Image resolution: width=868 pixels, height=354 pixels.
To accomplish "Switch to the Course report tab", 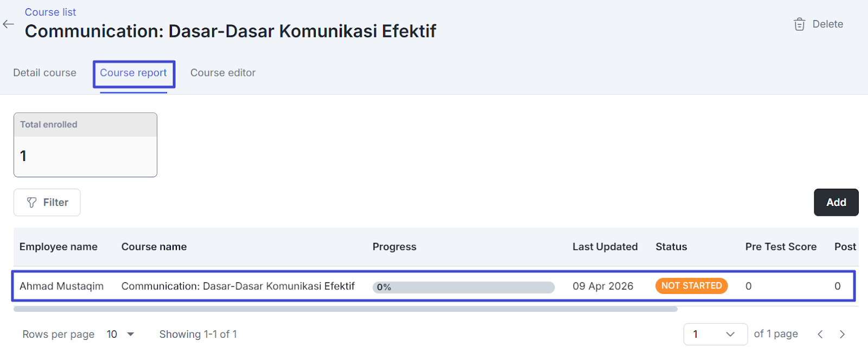I will [x=133, y=73].
